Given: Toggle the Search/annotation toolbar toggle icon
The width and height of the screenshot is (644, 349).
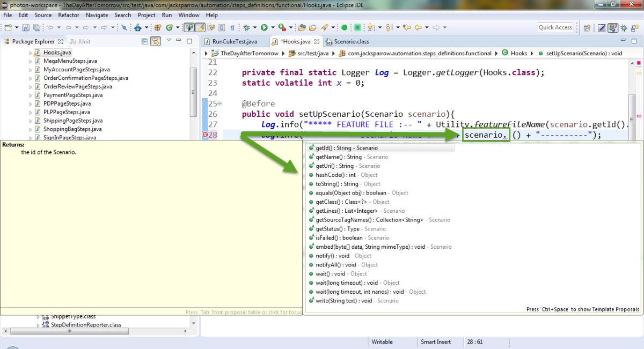Looking at the screenshot, I should [188, 27].
